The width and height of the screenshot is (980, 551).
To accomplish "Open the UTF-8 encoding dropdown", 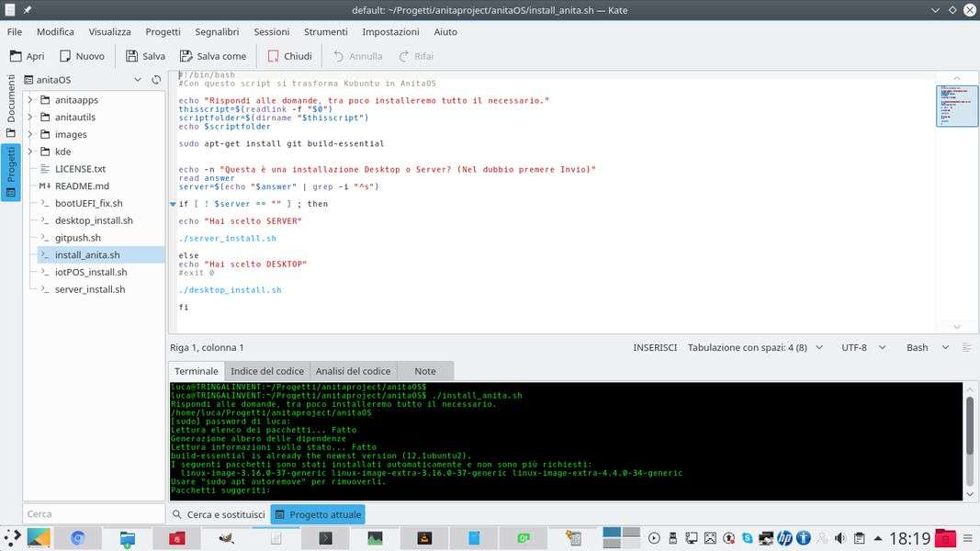I will [x=865, y=348].
